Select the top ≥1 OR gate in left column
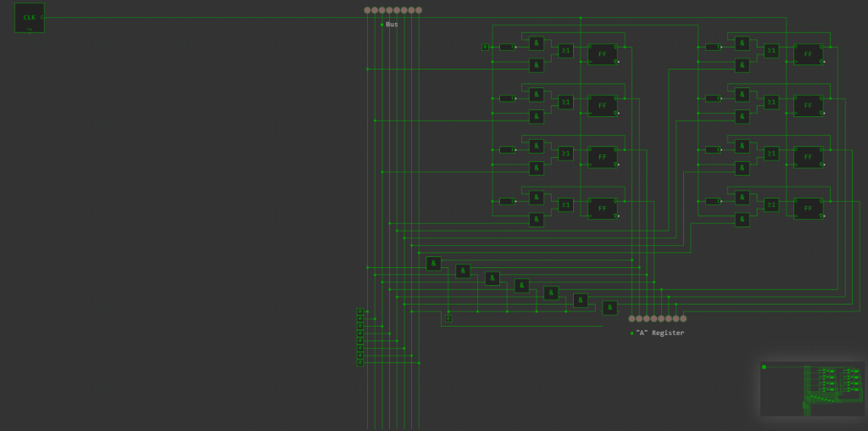This screenshot has height=431, width=868. point(565,51)
